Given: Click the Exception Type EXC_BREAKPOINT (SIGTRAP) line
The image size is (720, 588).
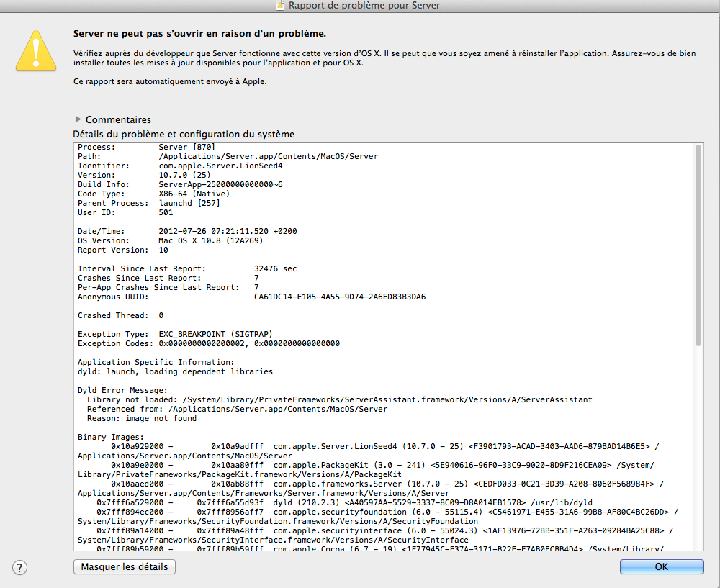Looking at the screenshot, I should coord(175,334).
